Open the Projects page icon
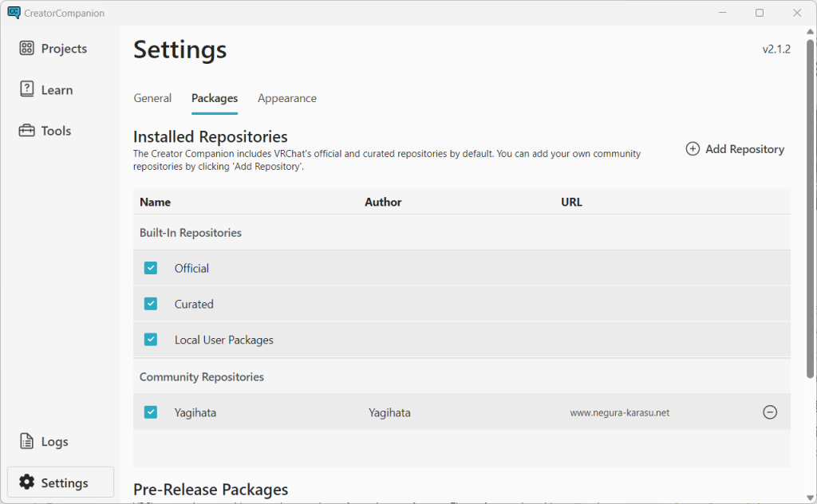 (x=26, y=49)
